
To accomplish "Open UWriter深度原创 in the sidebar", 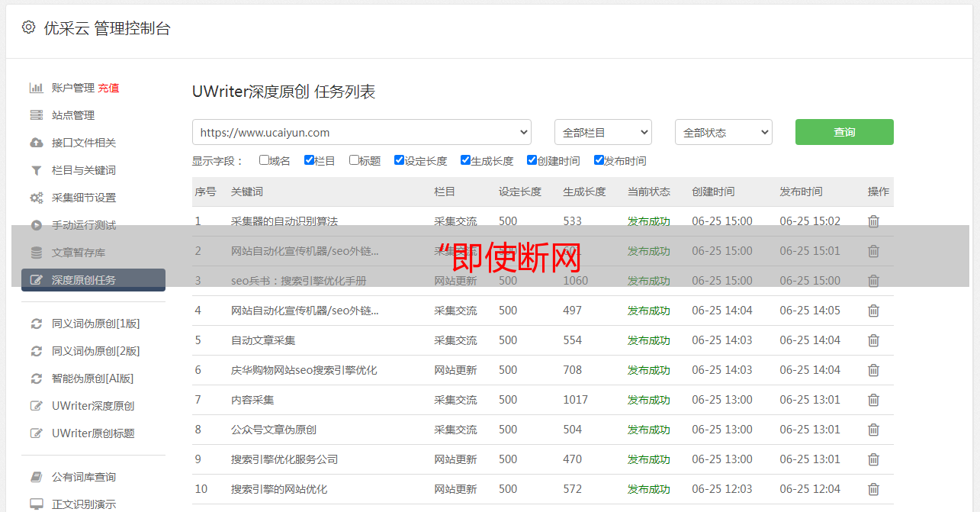I will tap(93, 406).
